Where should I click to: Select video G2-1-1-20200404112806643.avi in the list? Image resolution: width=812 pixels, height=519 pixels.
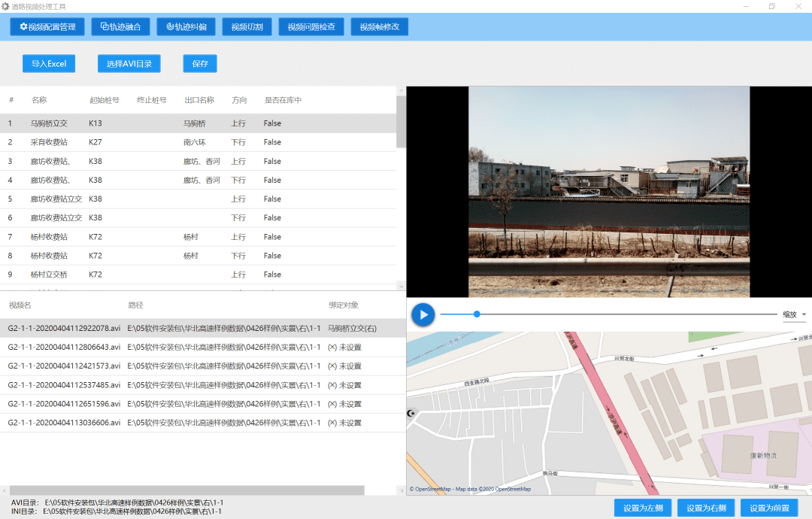(64, 347)
